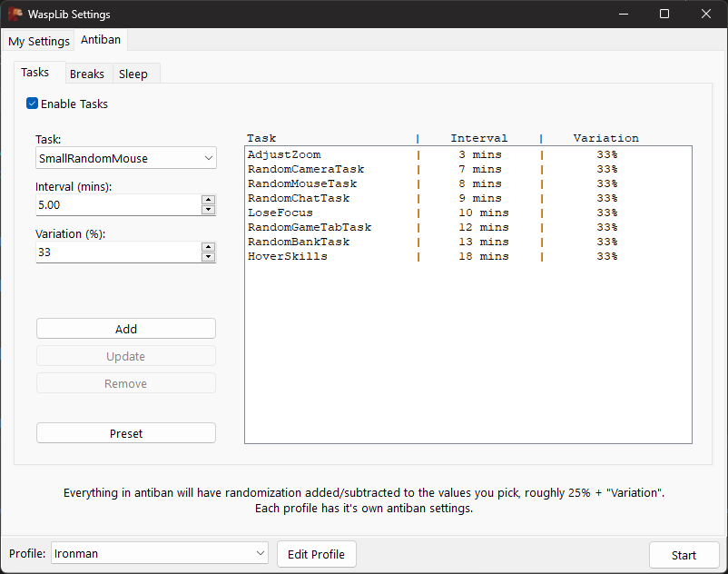Select the AdjustZoom row in task list
The image size is (728, 574).
[284, 154]
